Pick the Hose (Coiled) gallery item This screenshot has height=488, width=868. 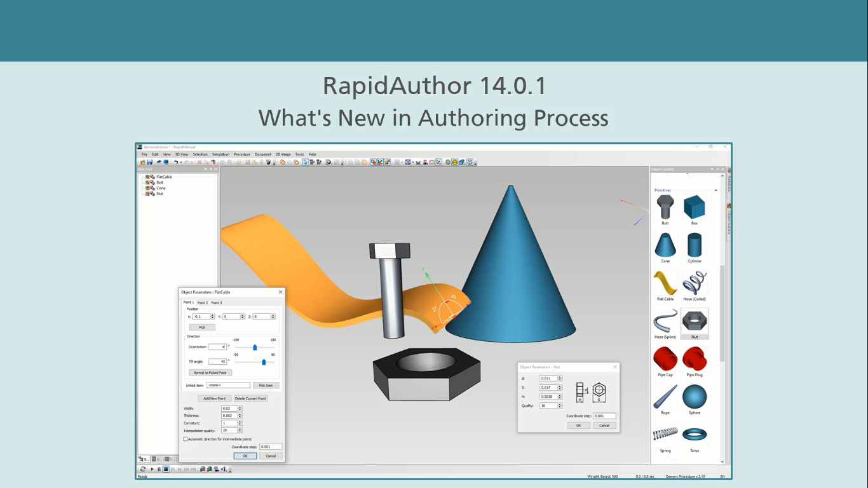695,286
